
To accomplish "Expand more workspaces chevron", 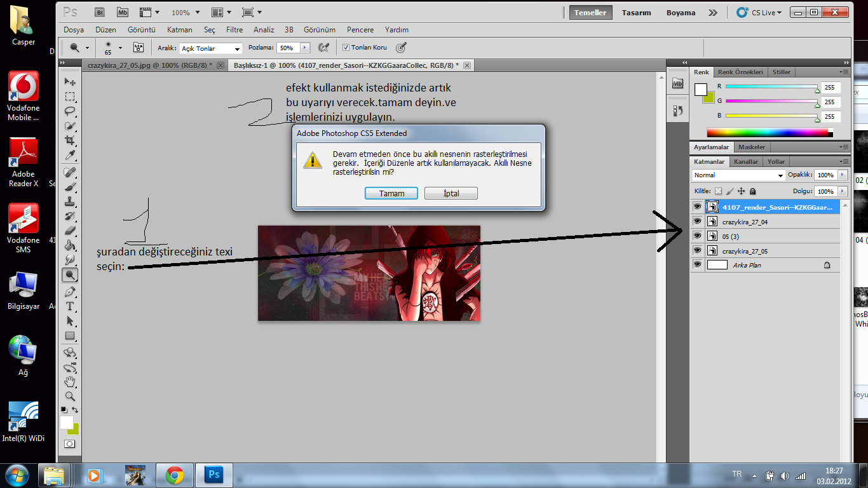I will (x=713, y=12).
